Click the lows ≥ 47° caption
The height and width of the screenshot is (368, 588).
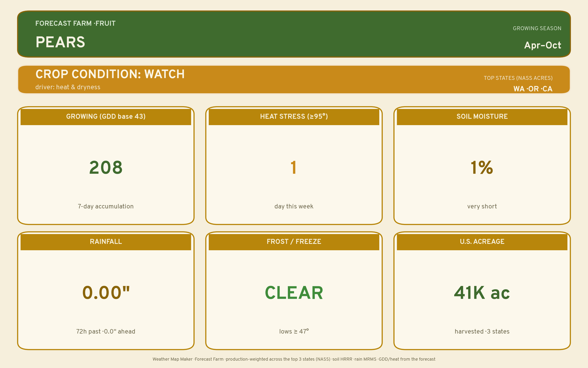point(294,332)
